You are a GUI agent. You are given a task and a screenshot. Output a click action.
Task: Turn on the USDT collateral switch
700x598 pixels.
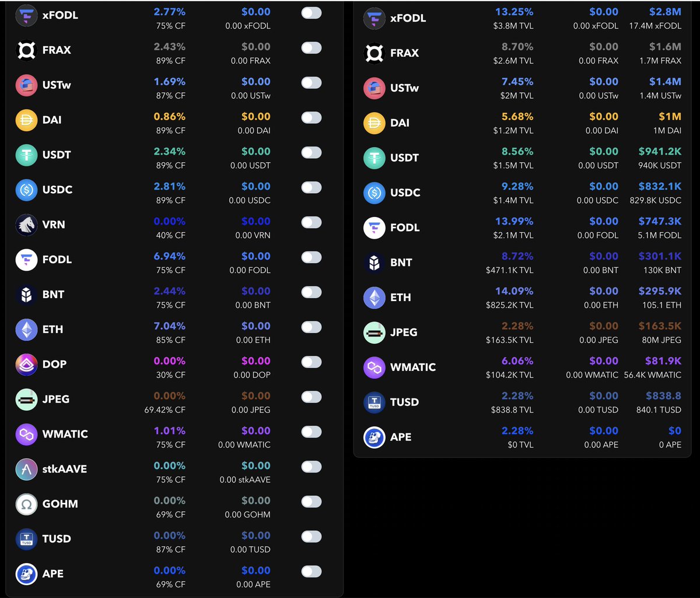[x=311, y=153]
